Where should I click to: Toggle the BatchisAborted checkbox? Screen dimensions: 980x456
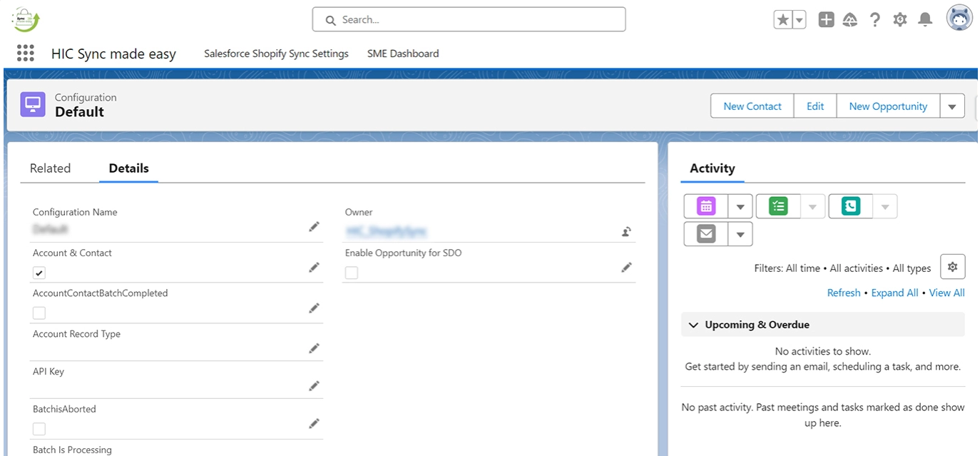[x=39, y=429]
